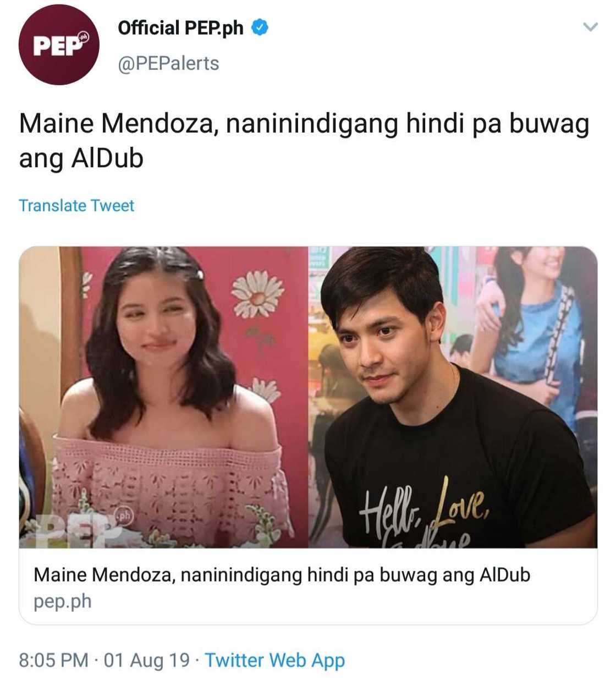Open the photo of man in black shirt
Image resolution: width=616 pixels, height=685 pixels.
click(x=453, y=397)
